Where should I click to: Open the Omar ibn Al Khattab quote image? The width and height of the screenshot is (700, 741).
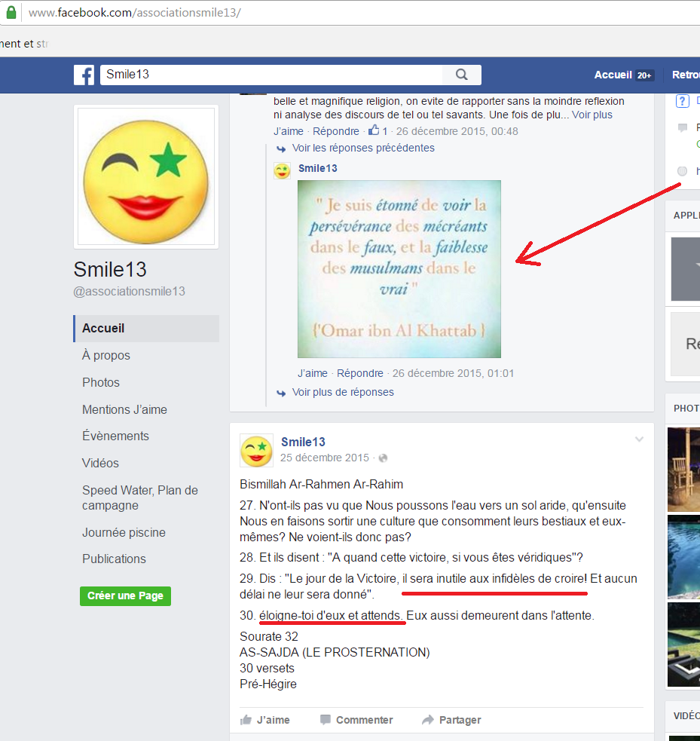(399, 269)
